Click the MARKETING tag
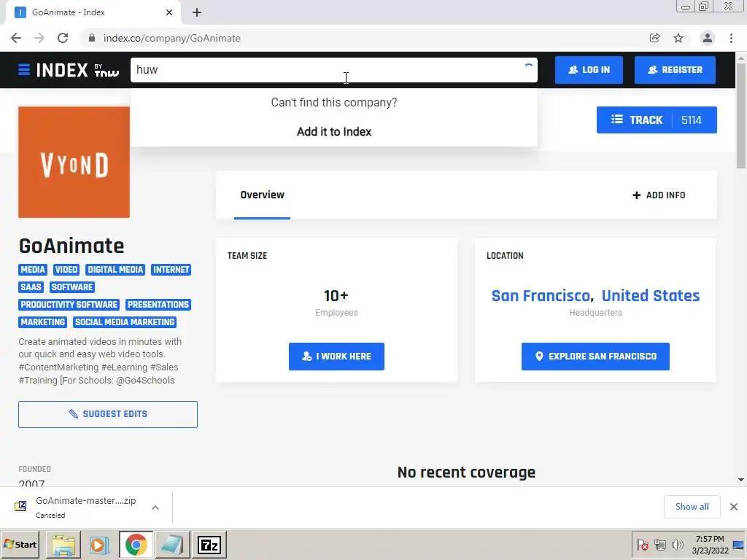The image size is (747, 560). pyautogui.click(x=43, y=322)
